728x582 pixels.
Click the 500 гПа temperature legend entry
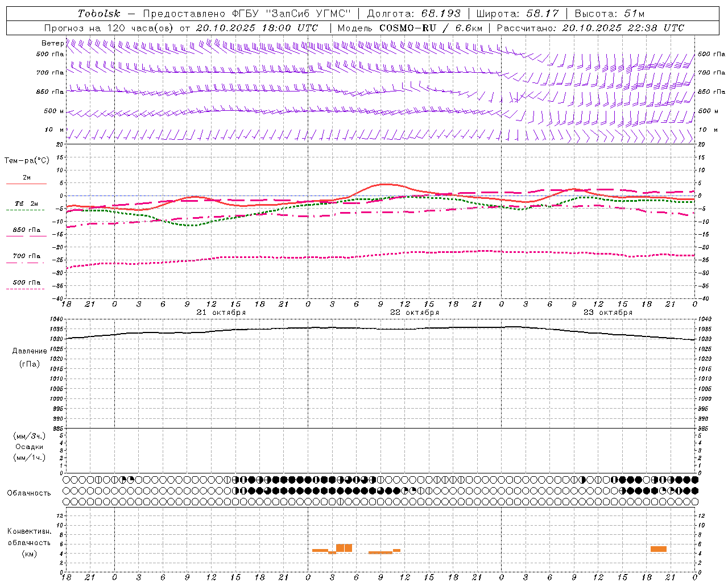[27, 283]
